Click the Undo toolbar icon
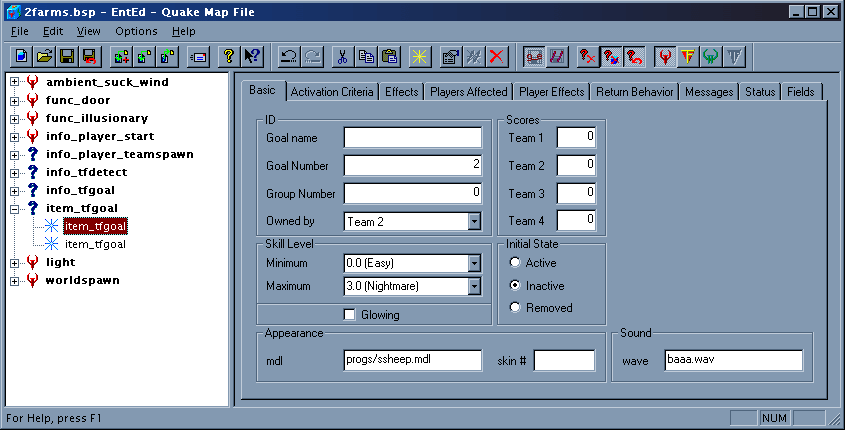This screenshot has width=845, height=430. [x=289, y=56]
